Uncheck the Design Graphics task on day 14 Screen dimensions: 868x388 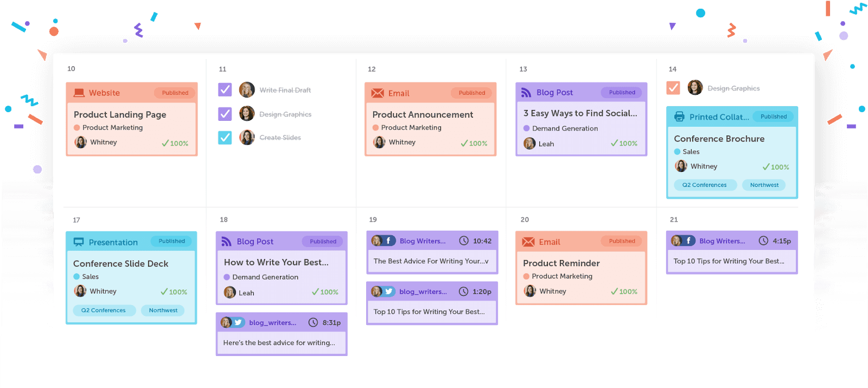tap(673, 88)
